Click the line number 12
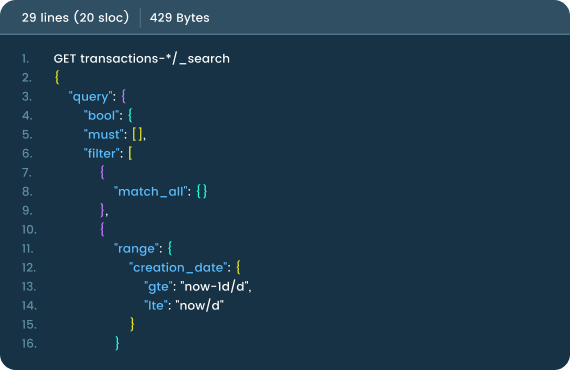 [x=29, y=268]
